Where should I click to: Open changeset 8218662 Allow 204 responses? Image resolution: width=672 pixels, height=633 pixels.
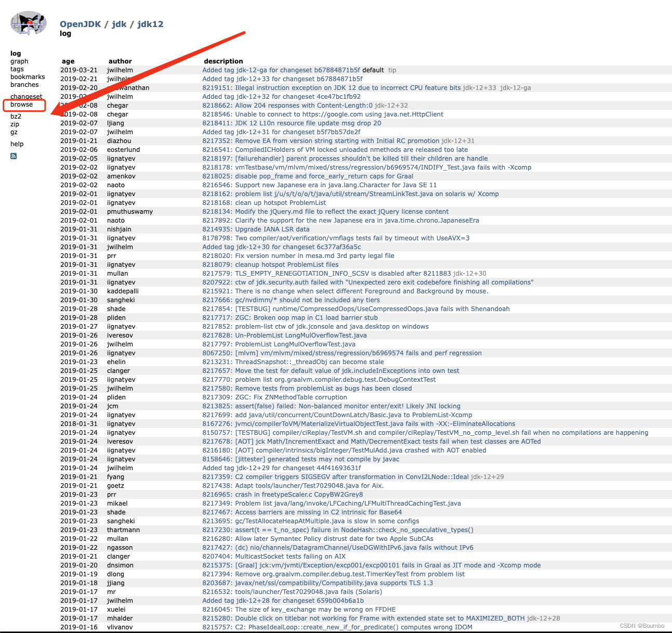coord(287,106)
